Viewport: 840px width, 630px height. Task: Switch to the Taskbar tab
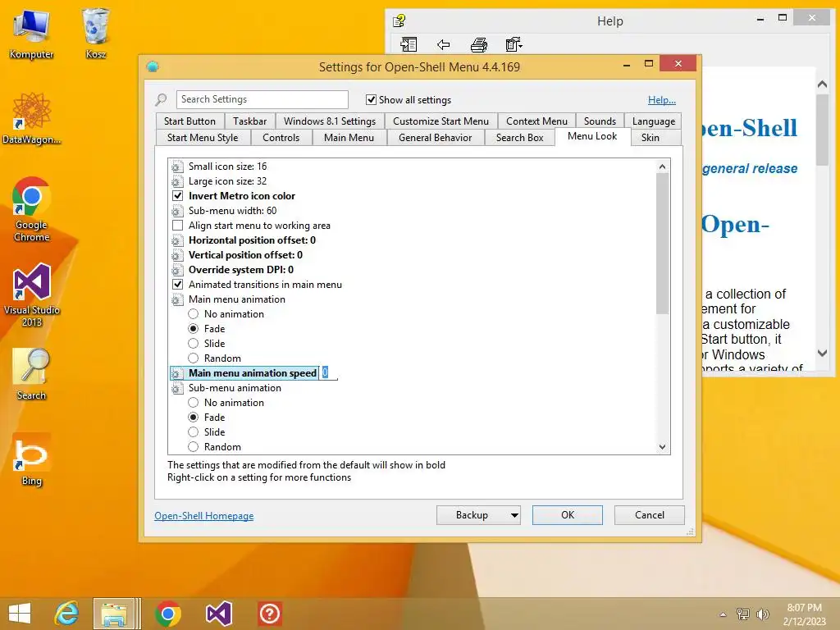249,121
